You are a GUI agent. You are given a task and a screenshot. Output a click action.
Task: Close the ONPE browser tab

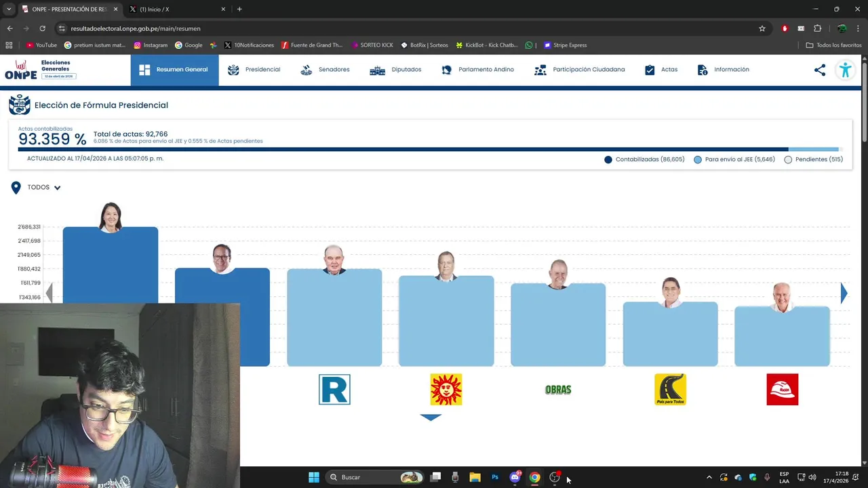coord(115,9)
